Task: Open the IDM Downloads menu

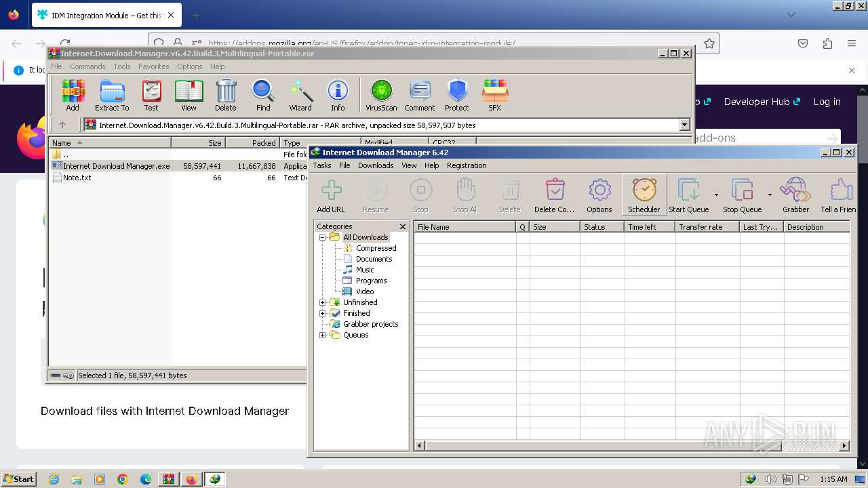Action: pos(376,165)
